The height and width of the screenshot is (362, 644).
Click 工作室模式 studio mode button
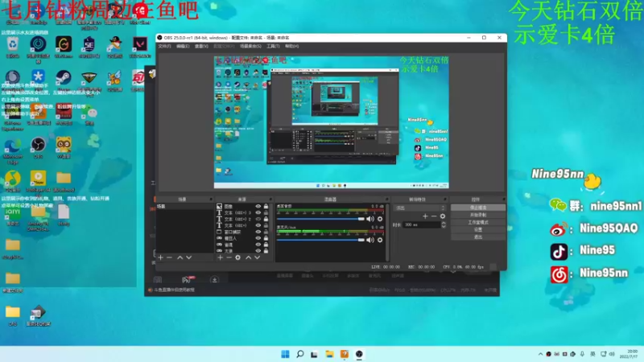coord(478,223)
